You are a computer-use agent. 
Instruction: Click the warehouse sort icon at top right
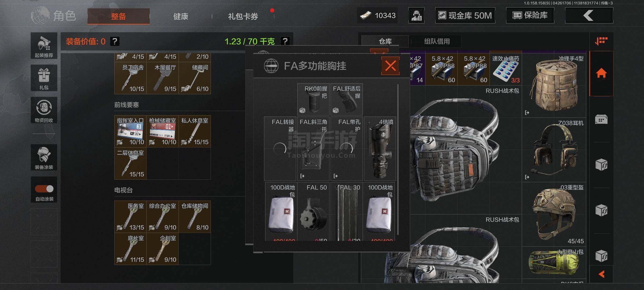[x=601, y=41]
